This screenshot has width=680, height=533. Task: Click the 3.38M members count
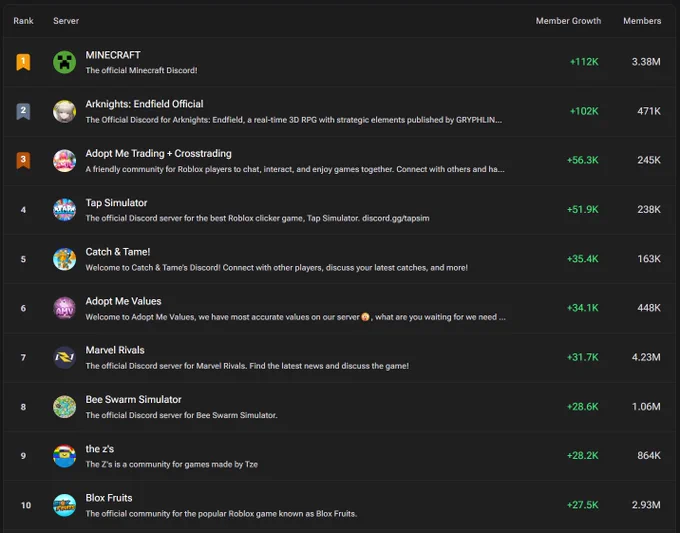646,62
